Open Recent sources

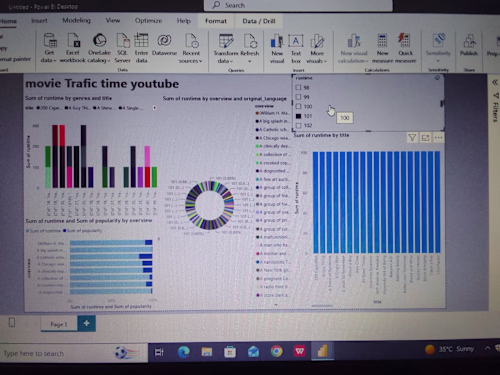click(x=191, y=48)
